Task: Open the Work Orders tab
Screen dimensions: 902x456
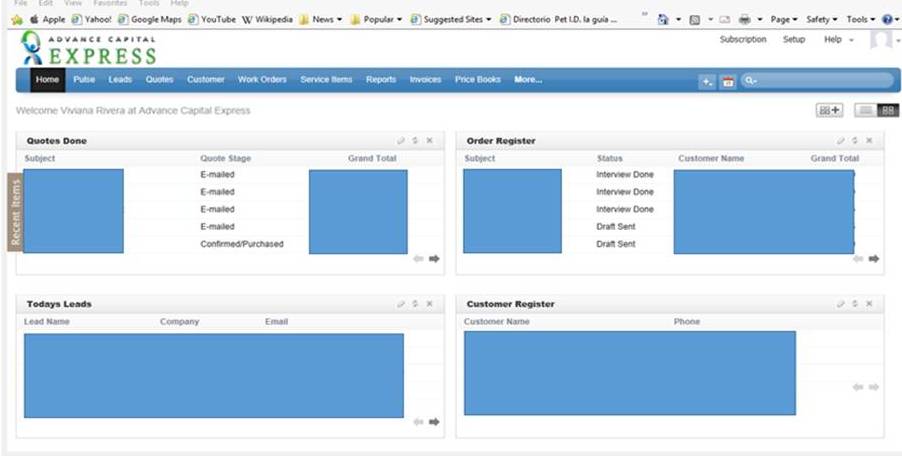Action: coord(262,80)
